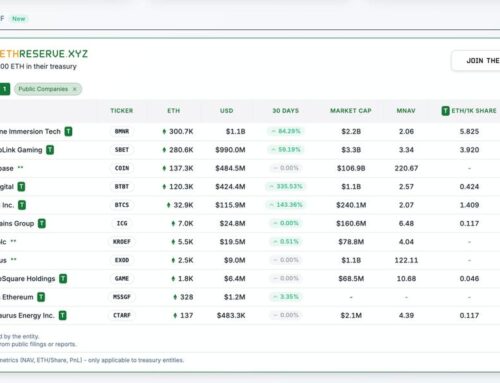Click the ains Group company name
Screen dimensions: 500x383
(x=17, y=223)
